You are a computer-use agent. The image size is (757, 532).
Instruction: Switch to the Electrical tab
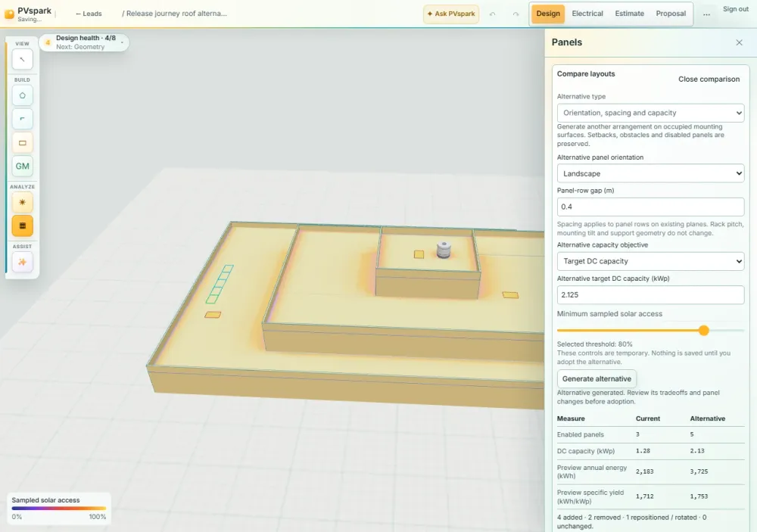coord(587,14)
